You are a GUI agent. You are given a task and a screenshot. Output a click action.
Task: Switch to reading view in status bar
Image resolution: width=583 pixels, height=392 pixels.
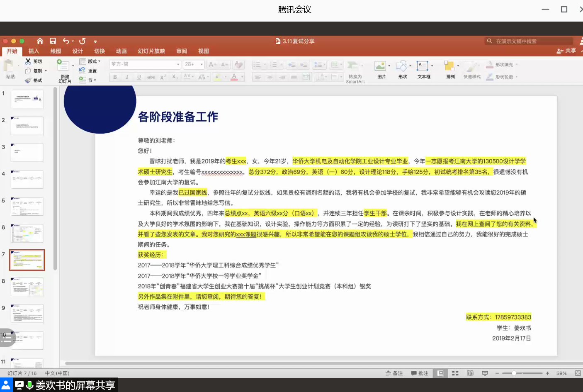pos(470,373)
